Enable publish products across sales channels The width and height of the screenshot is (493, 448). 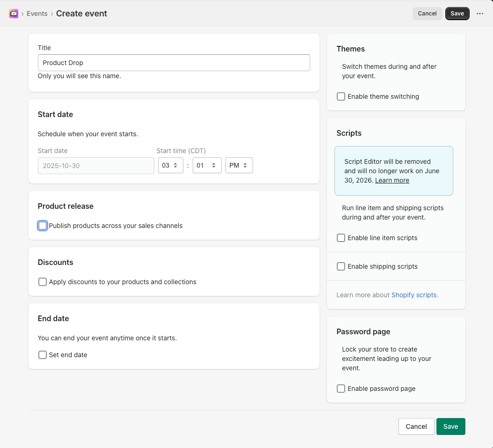point(43,226)
